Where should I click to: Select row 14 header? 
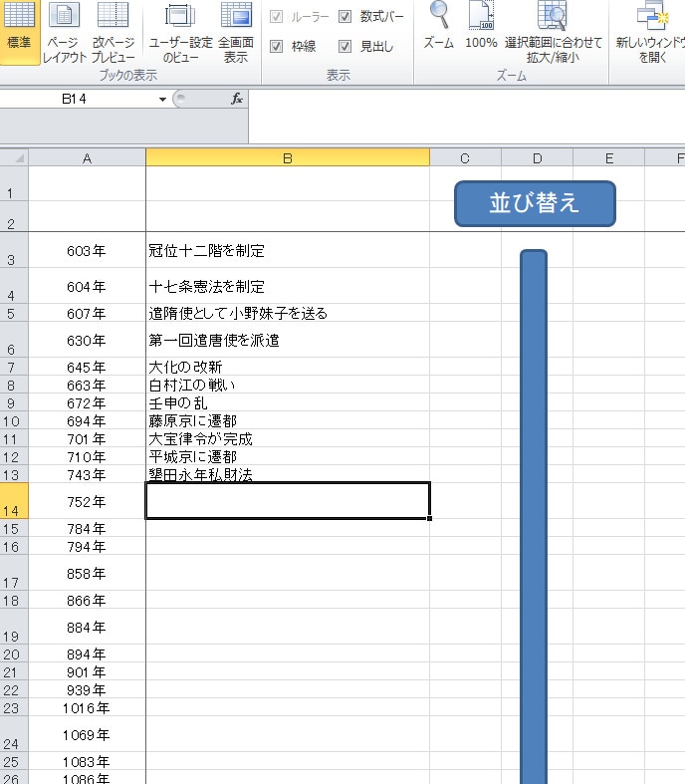pyautogui.click(x=14, y=501)
